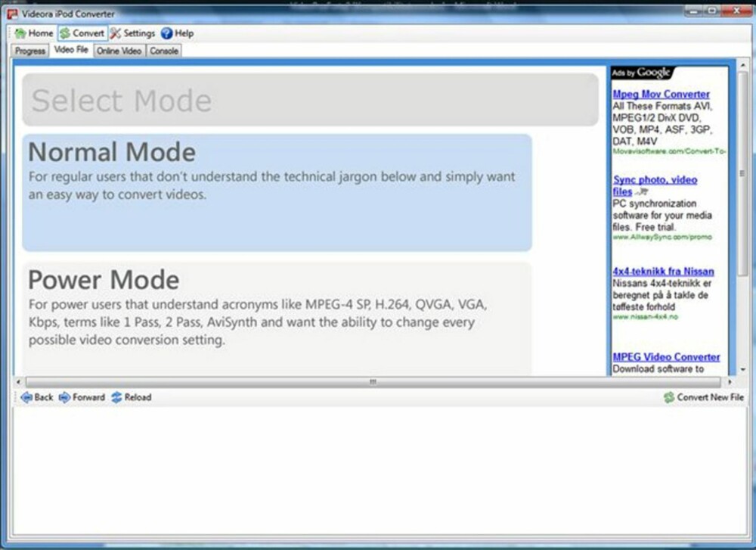The height and width of the screenshot is (550, 756).
Task: Click the Ads by Google label
Action: tap(641, 73)
